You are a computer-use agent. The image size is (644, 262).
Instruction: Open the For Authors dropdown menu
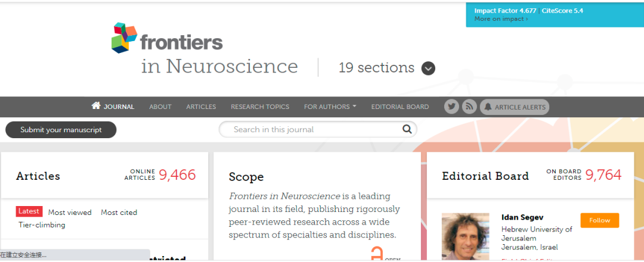[x=330, y=107]
